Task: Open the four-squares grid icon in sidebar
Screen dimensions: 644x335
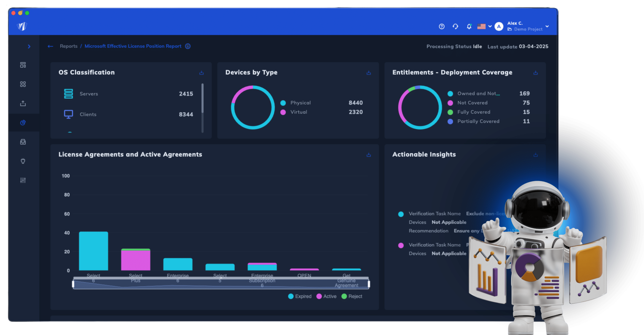Action: 23,84
